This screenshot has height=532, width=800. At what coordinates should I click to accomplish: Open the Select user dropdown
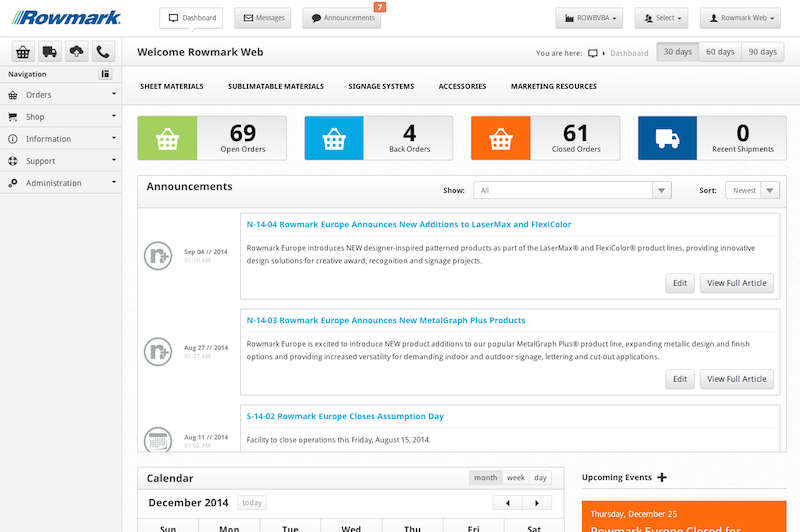coord(661,18)
